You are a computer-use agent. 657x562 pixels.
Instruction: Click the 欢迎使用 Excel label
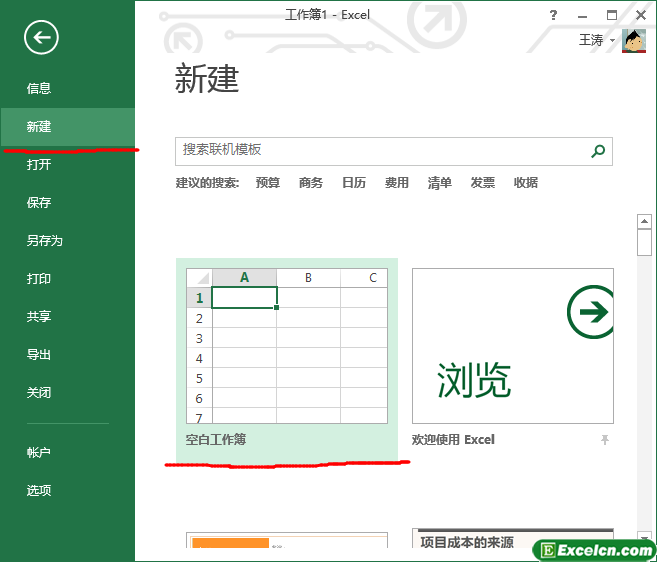coord(453,440)
